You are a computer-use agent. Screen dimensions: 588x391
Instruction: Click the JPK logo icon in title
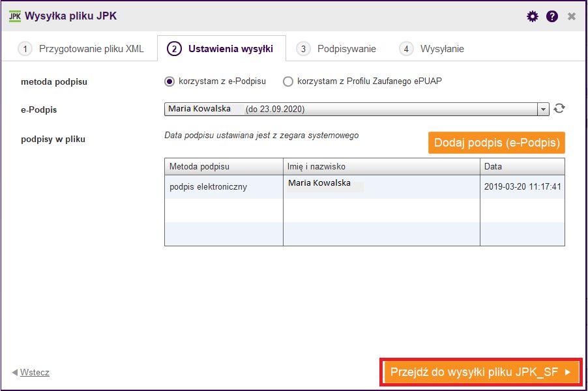point(15,16)
